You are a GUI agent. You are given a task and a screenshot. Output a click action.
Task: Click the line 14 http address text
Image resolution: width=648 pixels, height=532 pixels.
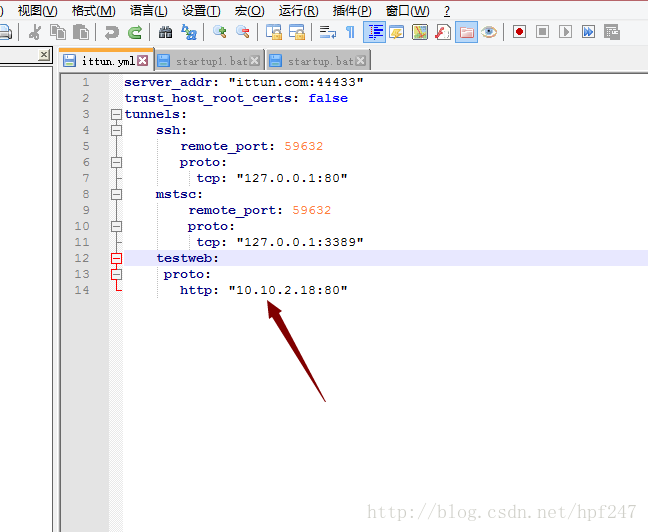tap(290, 290)
